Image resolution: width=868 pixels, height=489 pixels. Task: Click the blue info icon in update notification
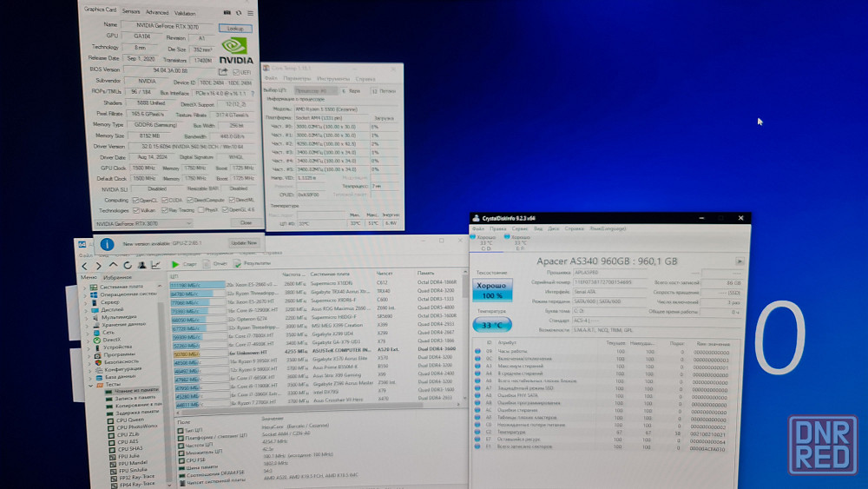[107, 244]
